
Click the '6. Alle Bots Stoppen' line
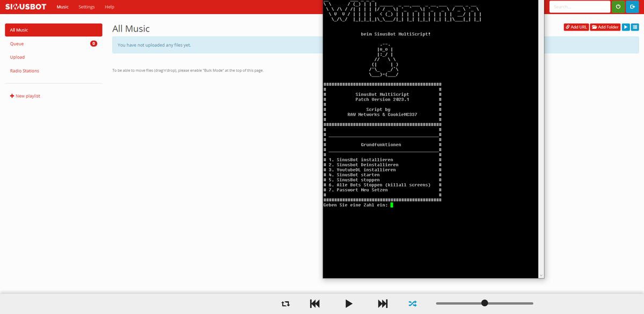click(x=379, y=185)
